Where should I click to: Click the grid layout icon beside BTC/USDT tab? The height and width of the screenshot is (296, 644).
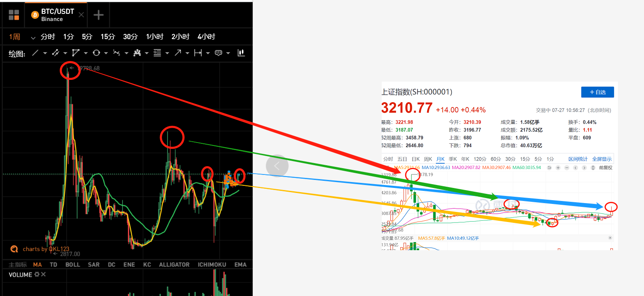[x=14, y=15]
